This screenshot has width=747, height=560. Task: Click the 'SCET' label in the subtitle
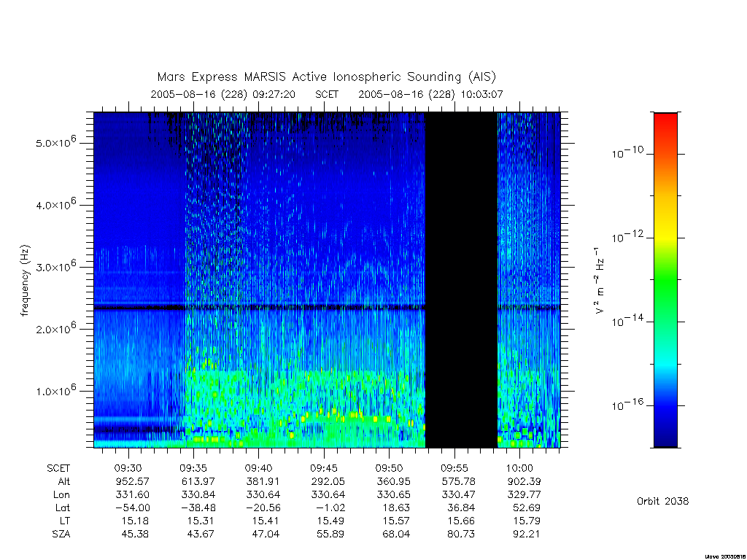coord(327,94)
